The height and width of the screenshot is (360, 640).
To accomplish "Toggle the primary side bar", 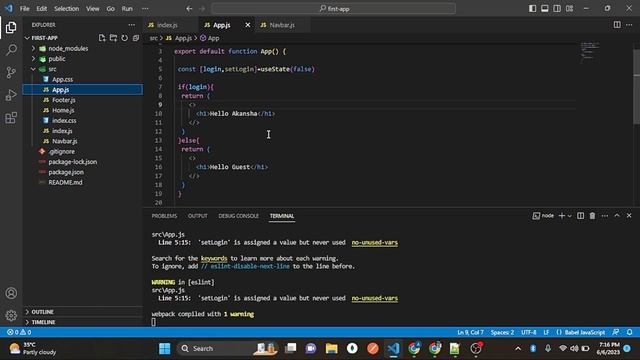I will point(532,9).
